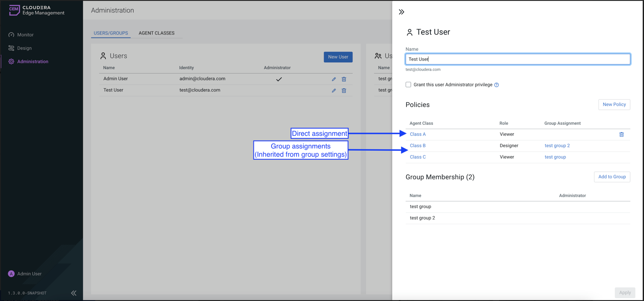This screenshot has width=644, height=301.
Task: Click the Admin User avatar icon
Action: [x=11, y=274]
